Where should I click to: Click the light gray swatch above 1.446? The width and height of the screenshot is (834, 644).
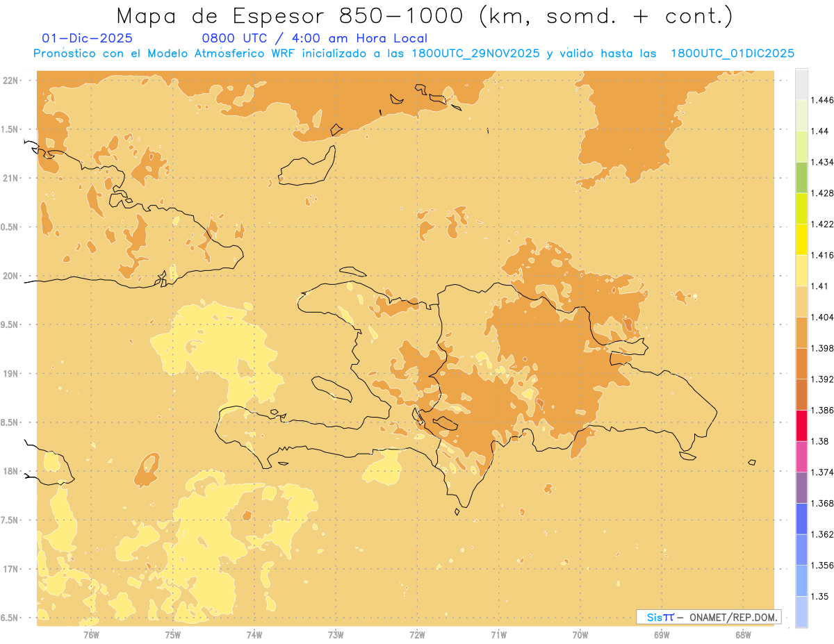801,84
